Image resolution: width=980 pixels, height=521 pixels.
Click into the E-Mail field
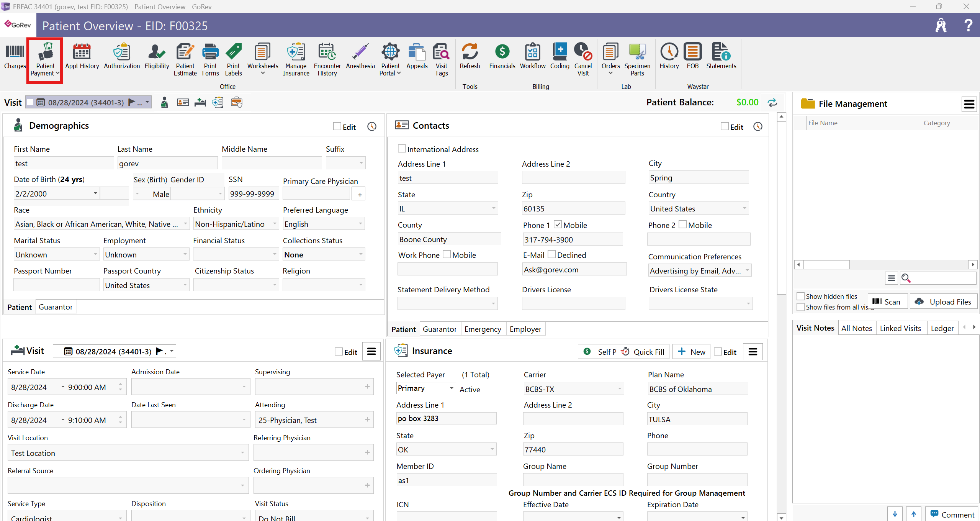574,269
